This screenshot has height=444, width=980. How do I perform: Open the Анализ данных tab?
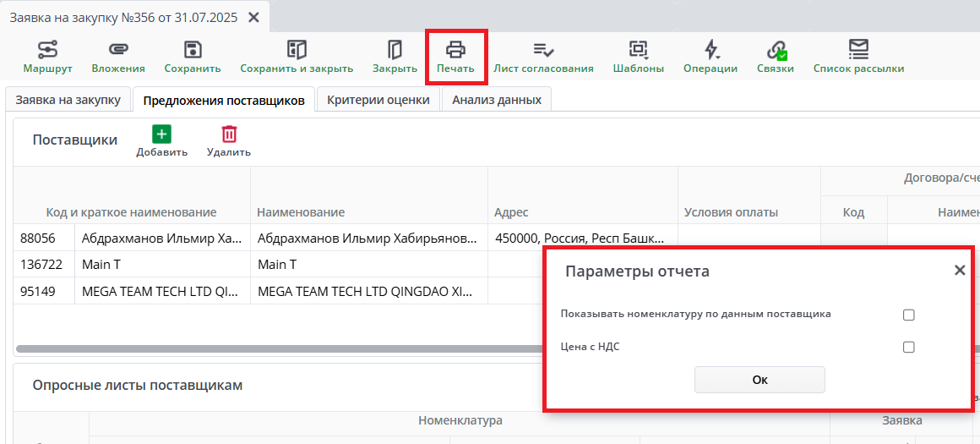[x=496, y=100]
